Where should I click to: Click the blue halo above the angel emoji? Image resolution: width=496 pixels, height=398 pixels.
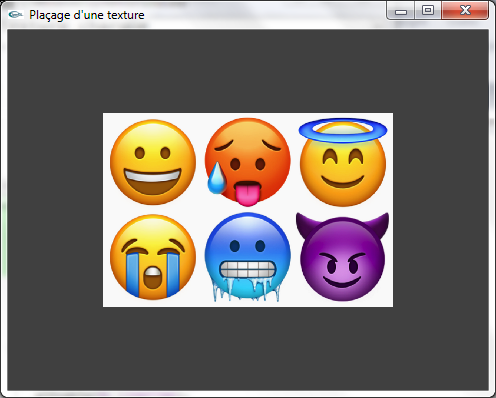pos(343,130)
